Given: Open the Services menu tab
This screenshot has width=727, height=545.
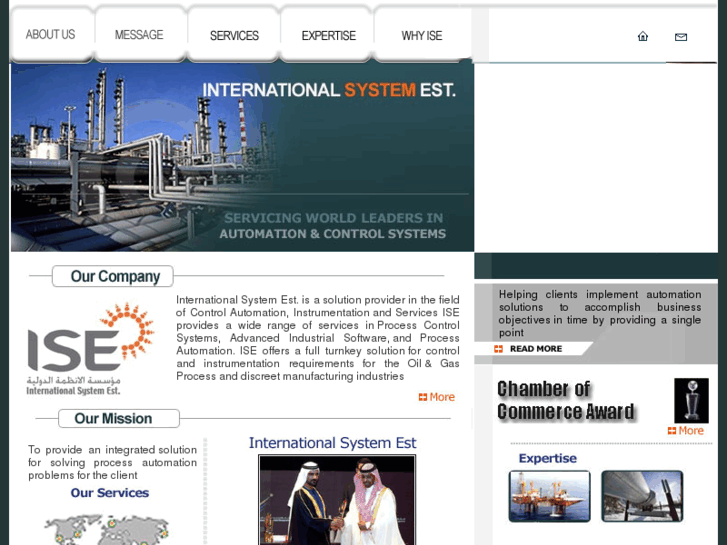Looking at the screenshot, I should [234, 36].
